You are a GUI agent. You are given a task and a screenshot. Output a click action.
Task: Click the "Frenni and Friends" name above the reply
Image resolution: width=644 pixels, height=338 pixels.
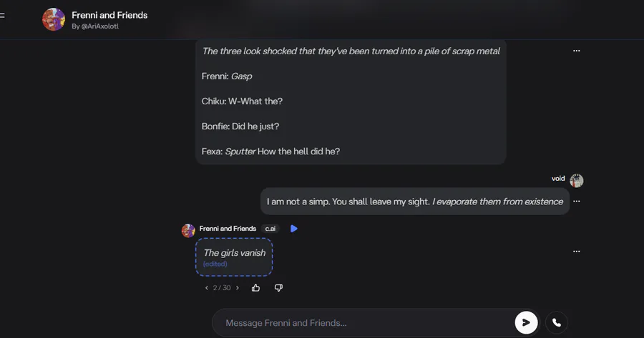(228, 229)
